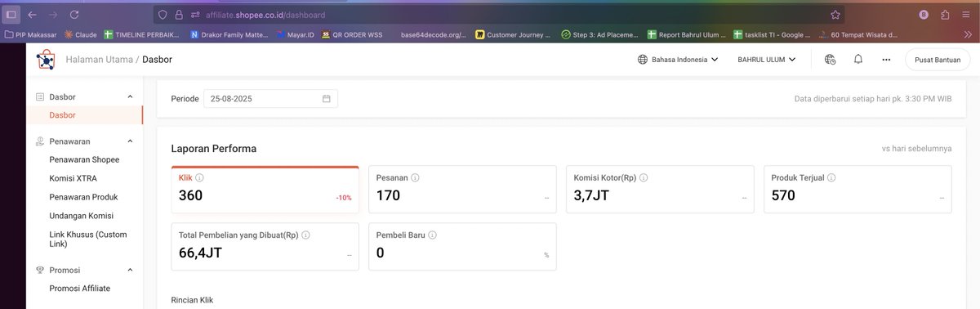The height and width of the screenshot is (309, 980).
Task: Click the info icon beside Komisi Kotor(Rp)
Action: click(x=644, y=177)
